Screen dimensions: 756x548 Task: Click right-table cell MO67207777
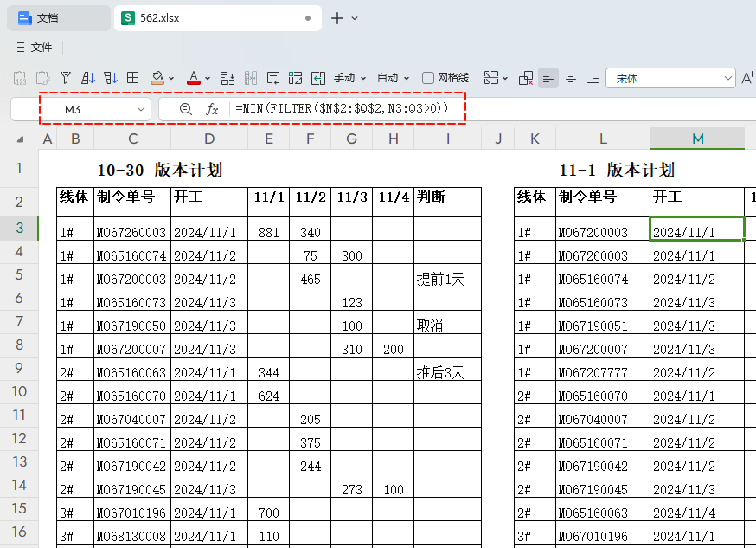603,369
